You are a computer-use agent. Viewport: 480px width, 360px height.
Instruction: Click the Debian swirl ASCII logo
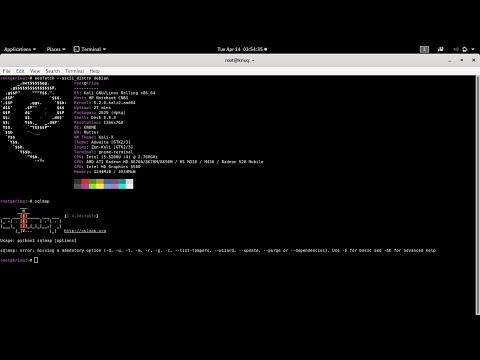pos(33,122)
